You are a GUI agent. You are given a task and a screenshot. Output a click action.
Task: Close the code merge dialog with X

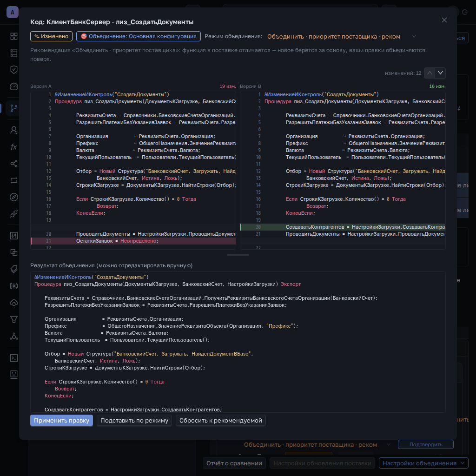click(444, 20)
